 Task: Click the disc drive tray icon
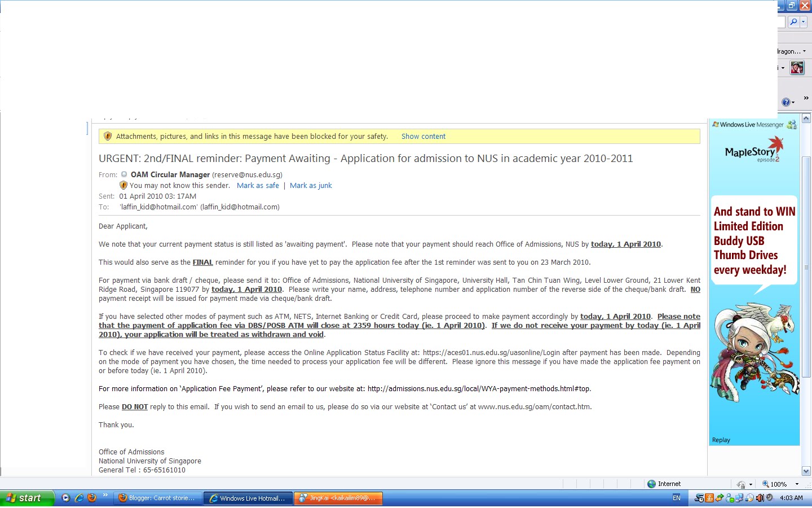click(x=749, y=498)
